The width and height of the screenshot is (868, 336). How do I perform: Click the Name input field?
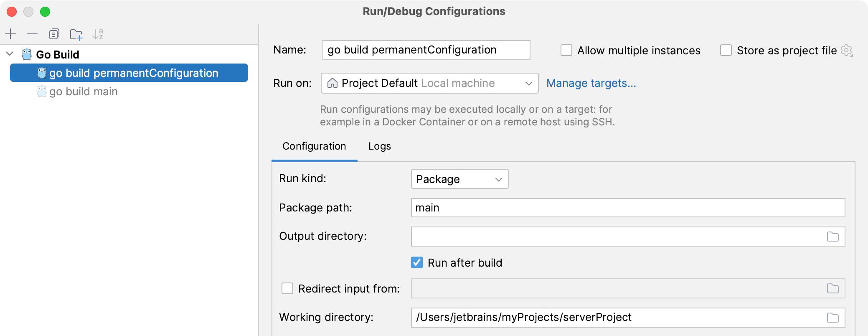click(426, 50)
